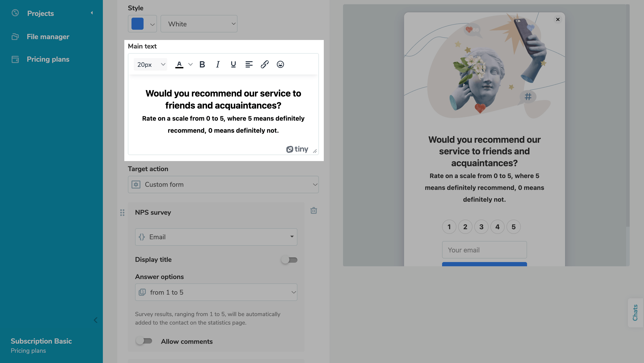Toggle bold formatting in Main text editor
This screenshot has width=644, height=363.
(202, 65)
